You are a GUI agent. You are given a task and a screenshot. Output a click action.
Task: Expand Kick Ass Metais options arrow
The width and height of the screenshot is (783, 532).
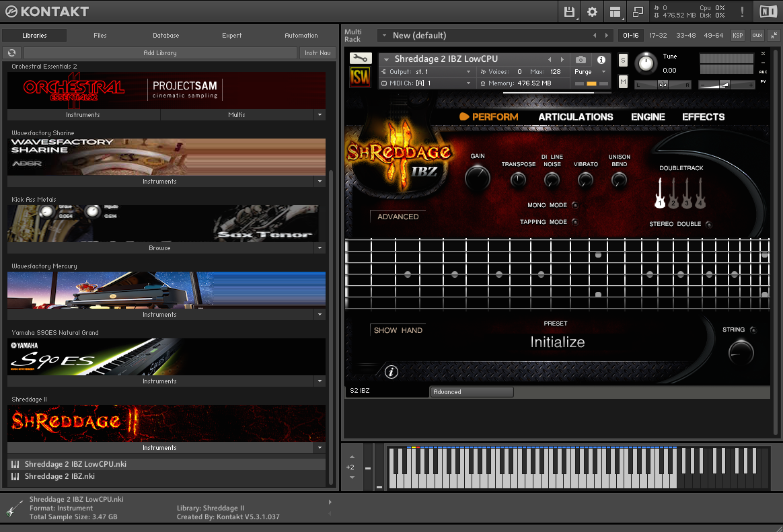(x=320, y=248)
